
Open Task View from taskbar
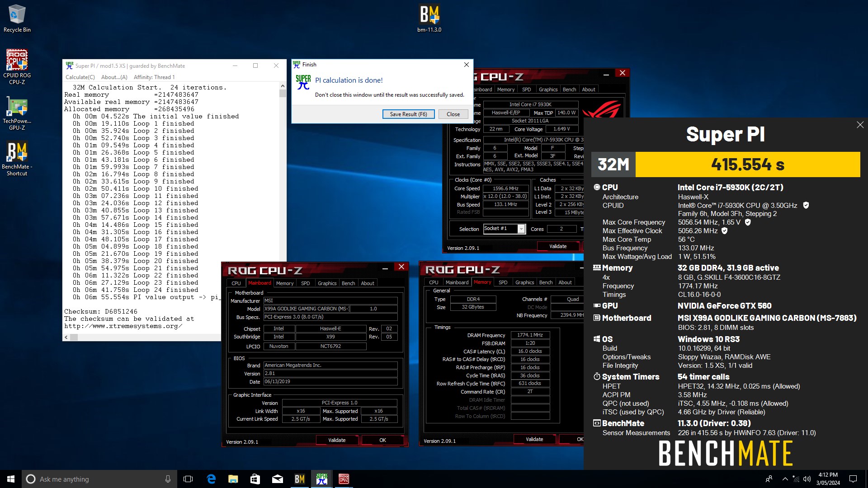tap(188, 479)
